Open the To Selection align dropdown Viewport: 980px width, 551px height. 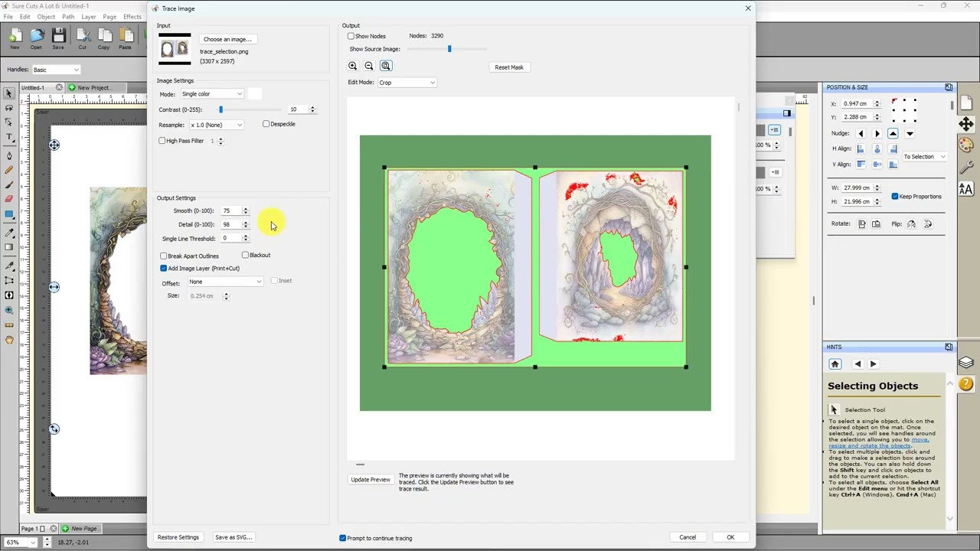924,157
